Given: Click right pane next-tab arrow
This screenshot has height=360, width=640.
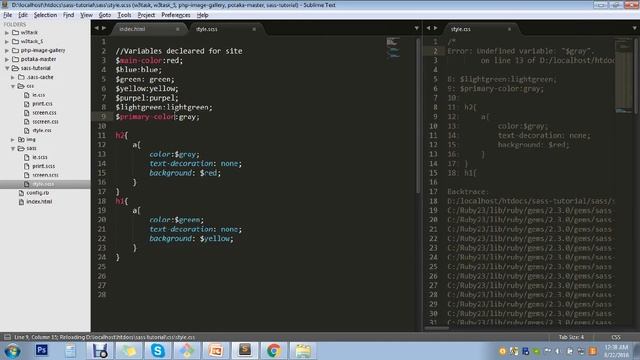Looking at the screenshot, I should (436, 28).
